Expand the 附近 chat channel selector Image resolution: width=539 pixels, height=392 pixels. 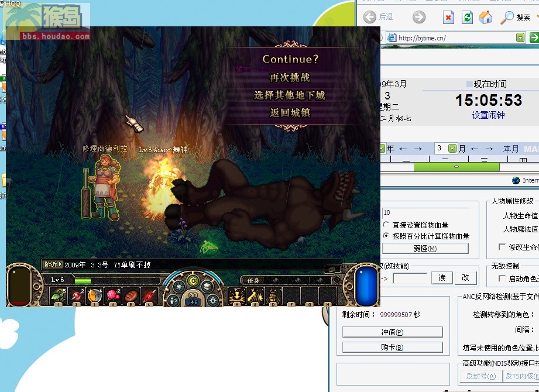coord(53,264)
